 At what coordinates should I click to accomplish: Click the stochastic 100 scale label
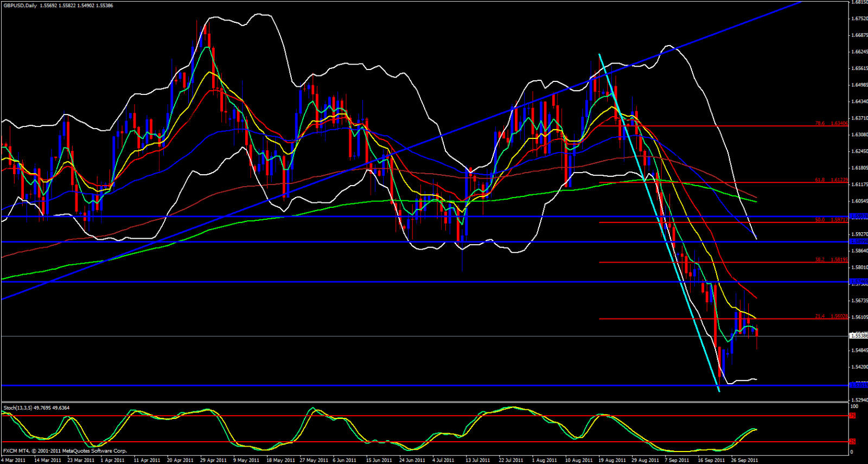[854, 406]
